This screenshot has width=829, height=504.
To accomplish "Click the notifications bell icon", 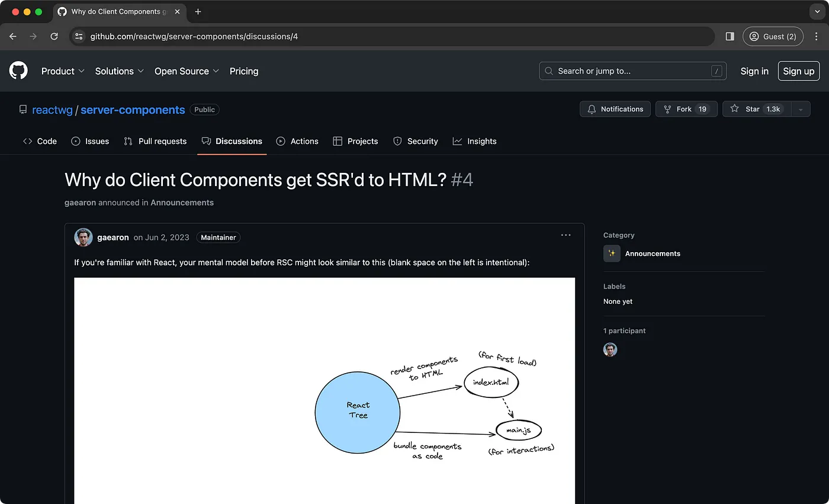I will (592, 109).
